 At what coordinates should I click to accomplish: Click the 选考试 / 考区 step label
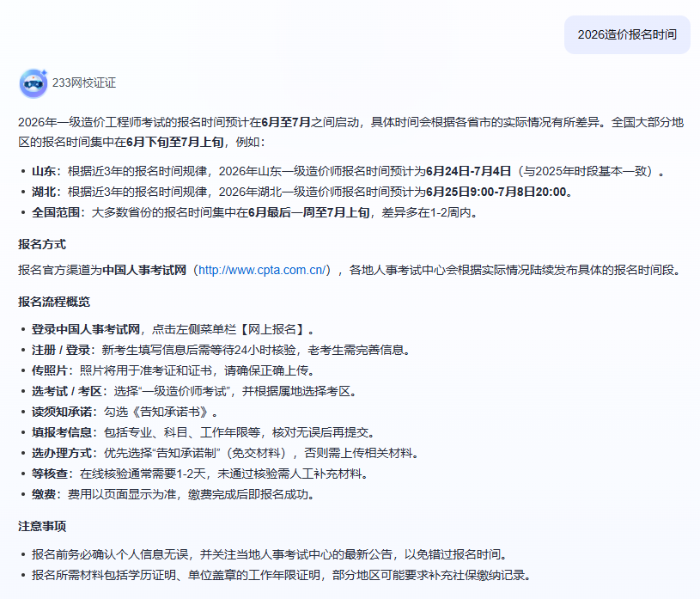[x=65, y=391]
